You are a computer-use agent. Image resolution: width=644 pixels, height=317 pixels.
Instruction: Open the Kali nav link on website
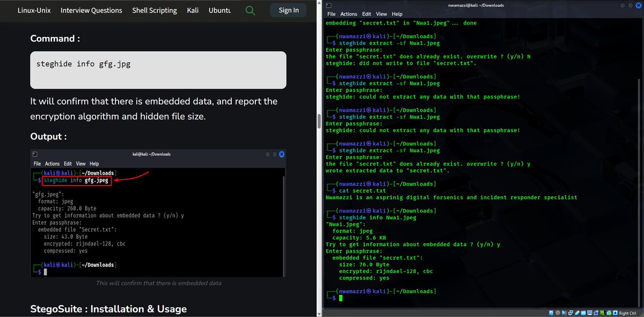coord(193,10)
